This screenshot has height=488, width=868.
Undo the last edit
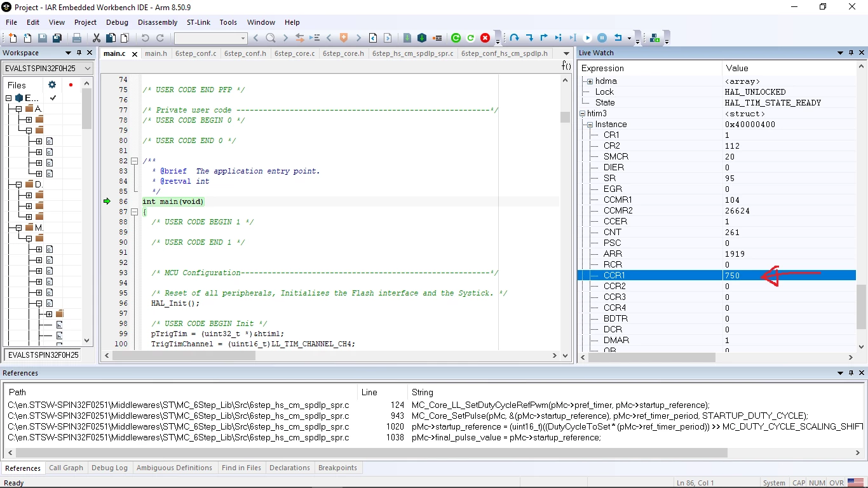click(x=145, y=38)
